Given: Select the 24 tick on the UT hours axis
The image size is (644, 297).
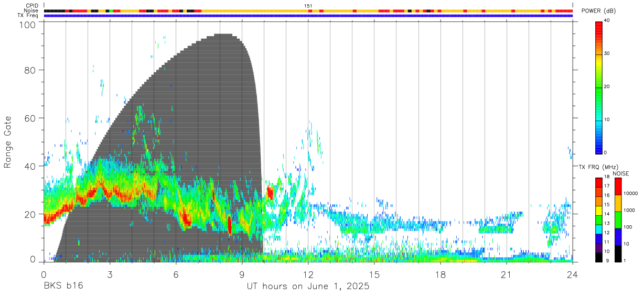Looking at the screenshot, I should point(573,274).
